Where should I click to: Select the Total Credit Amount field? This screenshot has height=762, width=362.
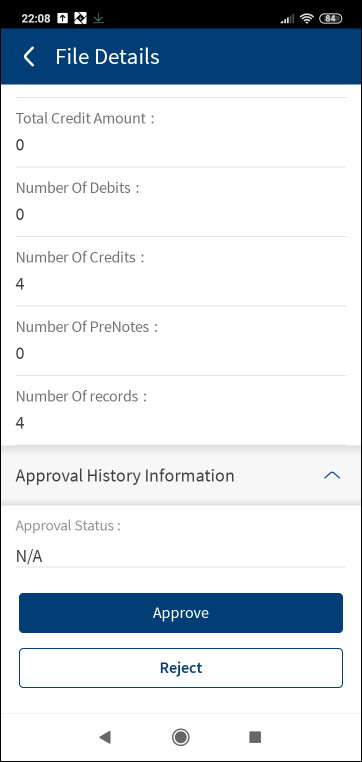coord(181,132)
